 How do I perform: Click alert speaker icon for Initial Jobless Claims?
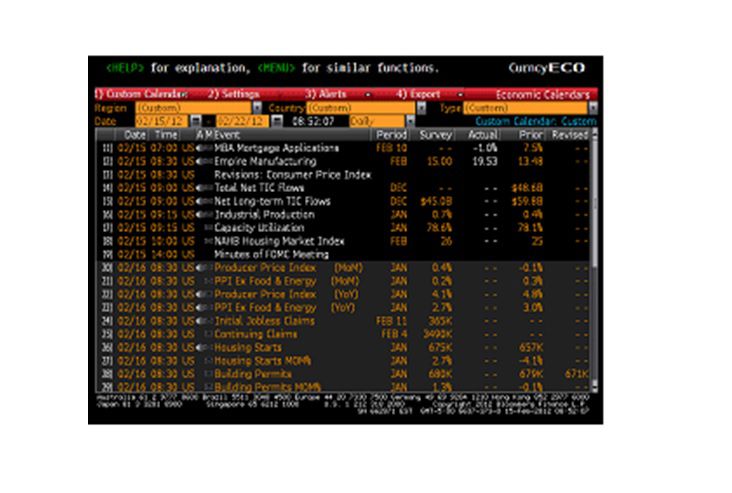point(202,321)
